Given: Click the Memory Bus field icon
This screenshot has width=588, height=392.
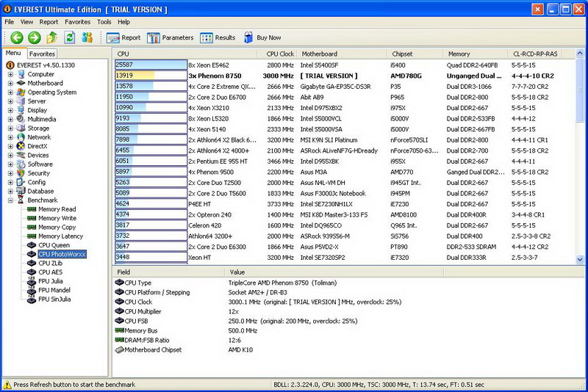Looking at the screenshot, I should (119, 330).
